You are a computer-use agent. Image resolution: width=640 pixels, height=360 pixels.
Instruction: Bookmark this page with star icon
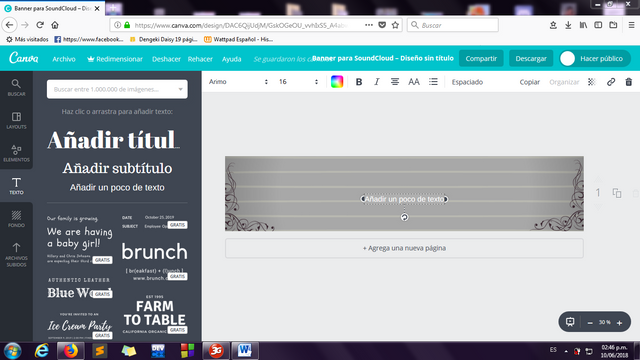click(395, 25)
